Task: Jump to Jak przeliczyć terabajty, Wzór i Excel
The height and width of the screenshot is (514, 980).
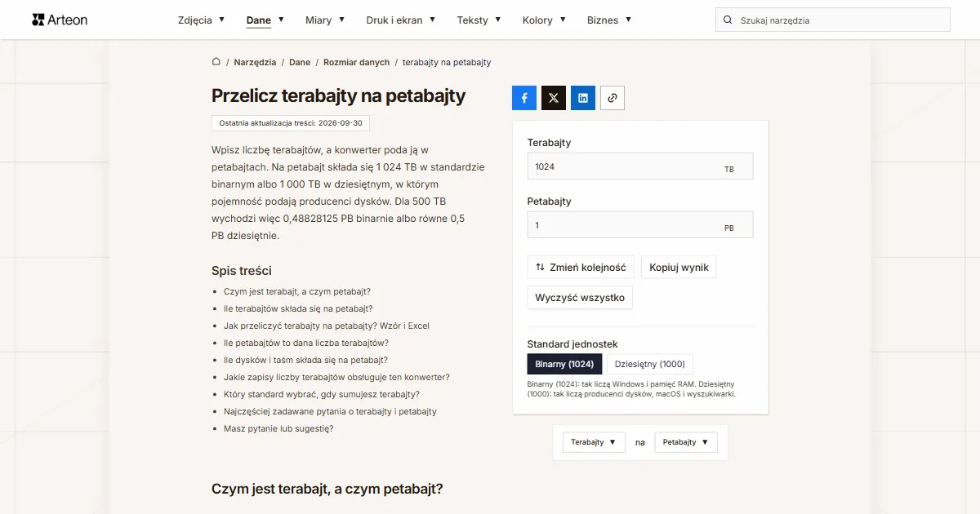Action: (x=327, y=326)
